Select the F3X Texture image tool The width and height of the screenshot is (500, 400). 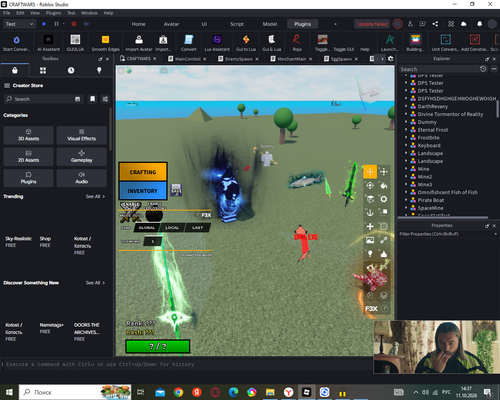[370, 240]
